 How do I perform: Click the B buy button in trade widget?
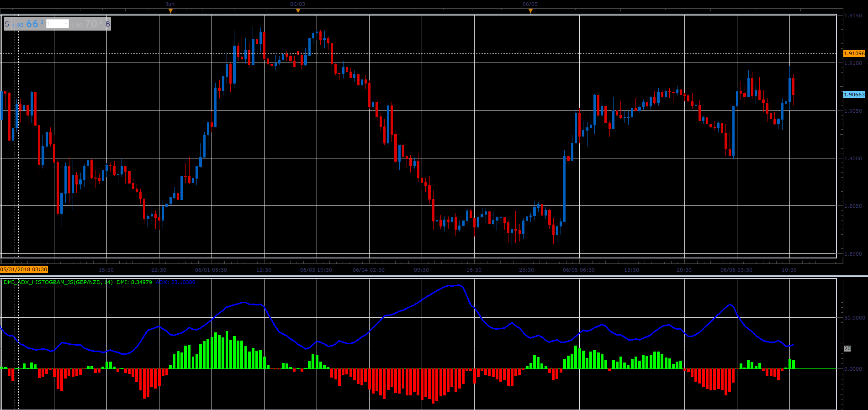(108, 24)
